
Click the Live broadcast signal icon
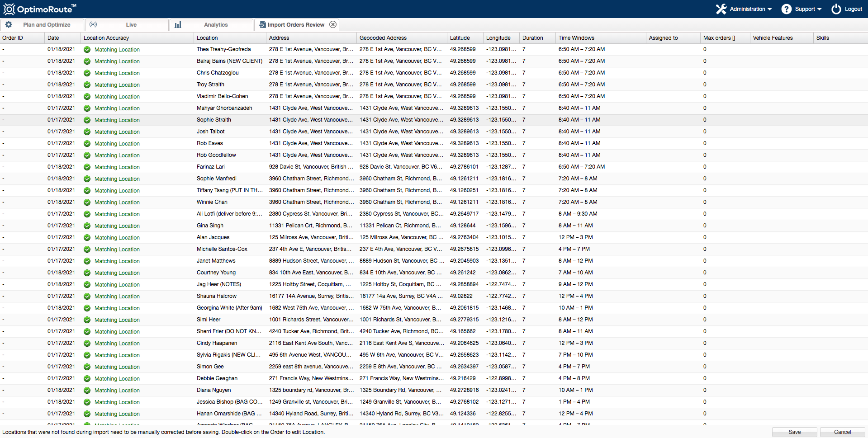[93, 25]
